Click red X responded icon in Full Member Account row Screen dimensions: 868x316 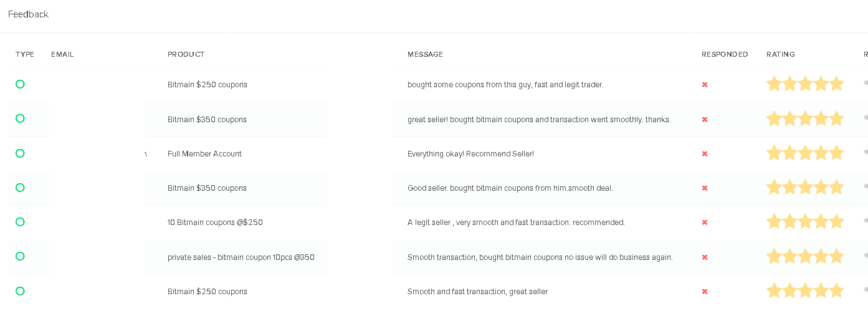pos(705,153)
